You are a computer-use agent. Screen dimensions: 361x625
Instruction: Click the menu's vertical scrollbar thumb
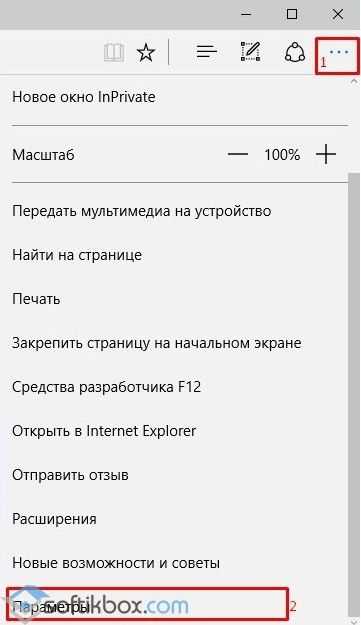coord(354,393)
